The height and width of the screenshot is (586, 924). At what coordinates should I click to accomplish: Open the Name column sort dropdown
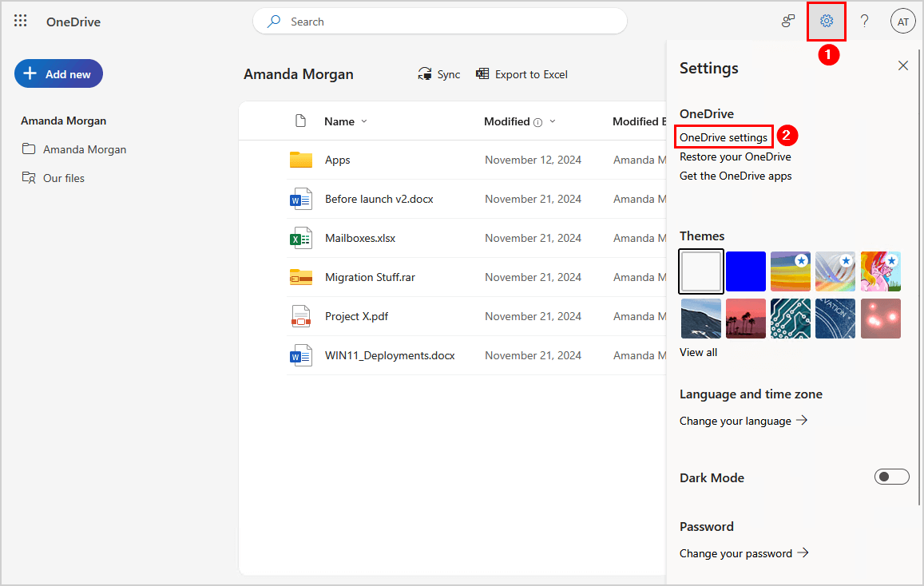(364, 121)
